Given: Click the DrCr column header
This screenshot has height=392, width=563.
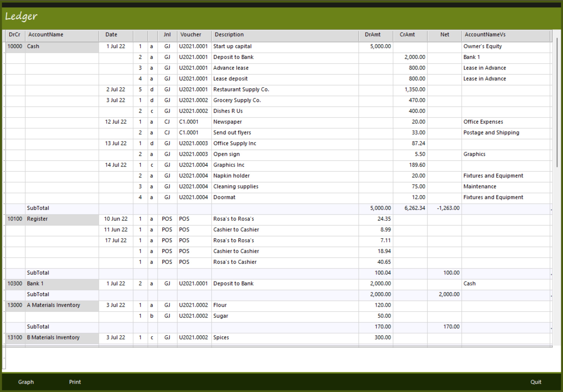Looking at the screenshot, I should click(x=15, y=34).
